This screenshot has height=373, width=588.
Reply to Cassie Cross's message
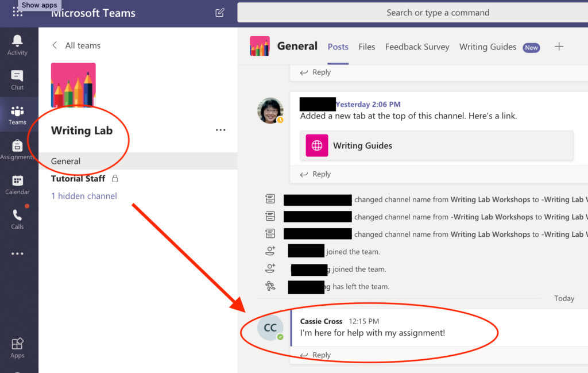pos(316,355)
